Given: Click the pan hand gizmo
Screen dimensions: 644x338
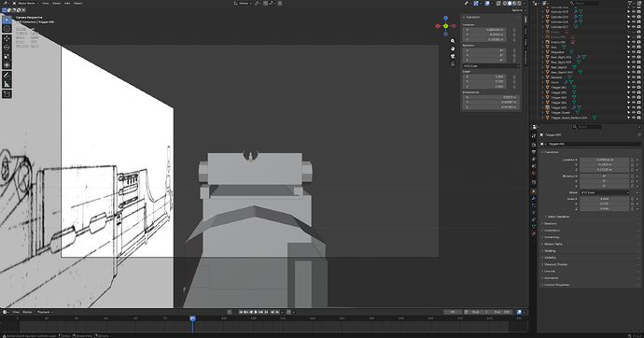Looking at the screenshot, I should click(453, 49).
